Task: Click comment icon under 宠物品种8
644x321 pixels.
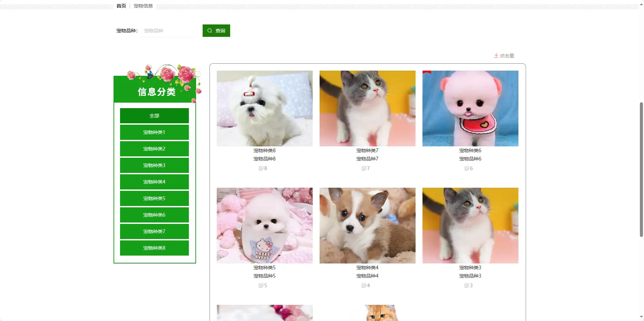Action: [x=261, y=168]
